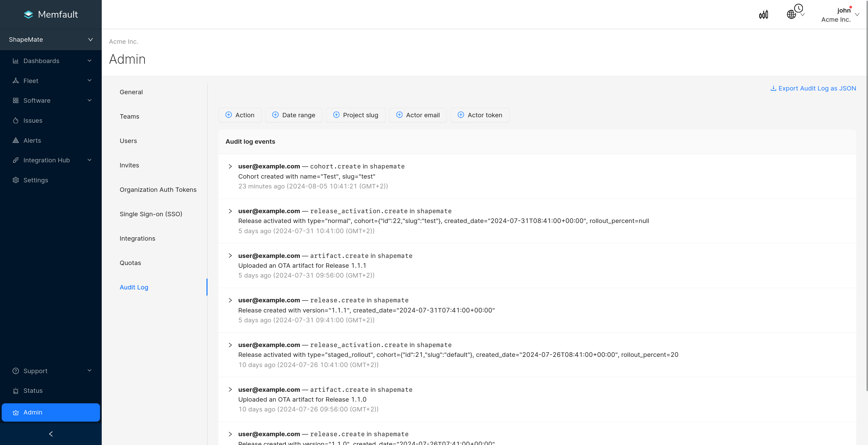Click the Status megaphone icon

pos(16,390)
